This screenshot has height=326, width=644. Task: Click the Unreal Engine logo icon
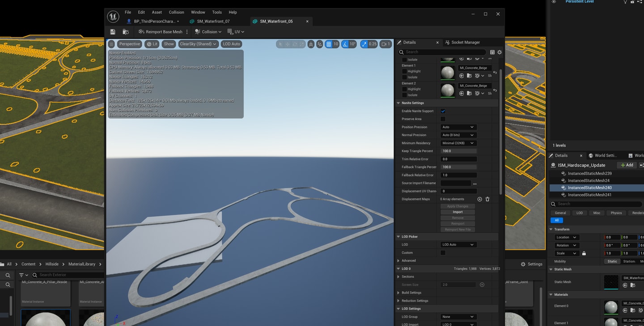(113, 17)
